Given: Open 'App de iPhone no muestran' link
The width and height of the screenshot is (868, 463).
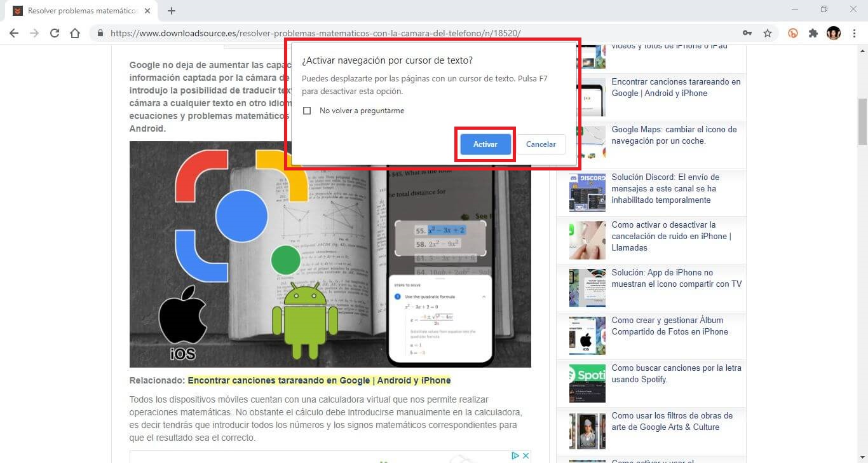Looking at the screenshot, I should coord(676,278).
